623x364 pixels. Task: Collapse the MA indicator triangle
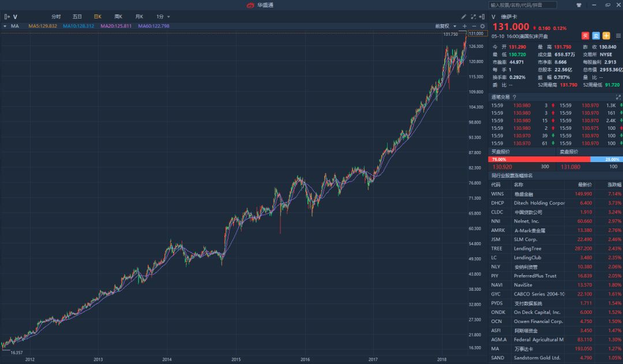(5, 26)
